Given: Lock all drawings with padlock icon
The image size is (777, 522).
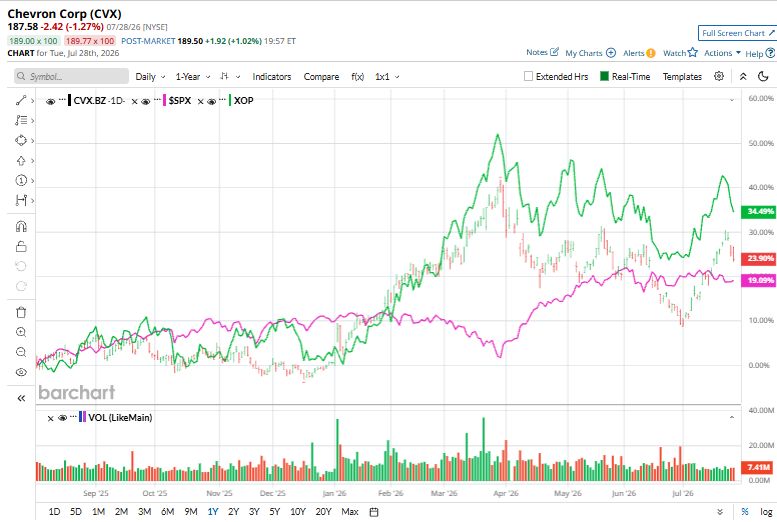Looking at the screenshot, I should click(x=21, y=246).
